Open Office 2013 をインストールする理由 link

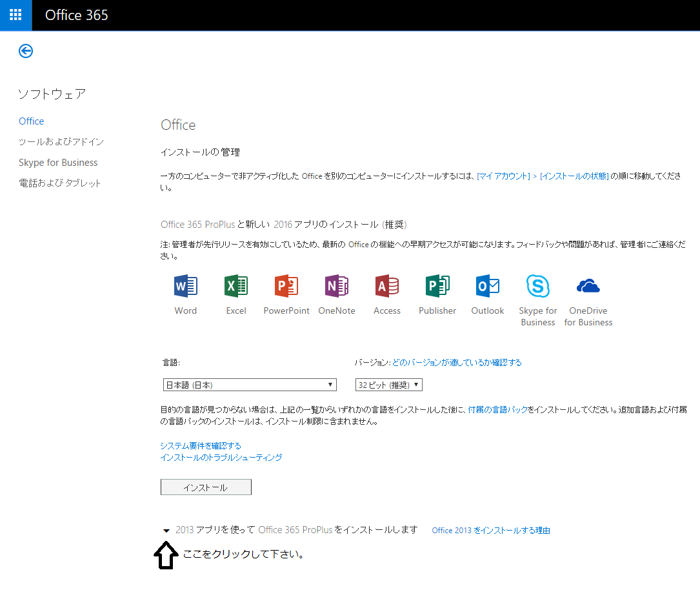pyautogui.click(x=491, y=531)
